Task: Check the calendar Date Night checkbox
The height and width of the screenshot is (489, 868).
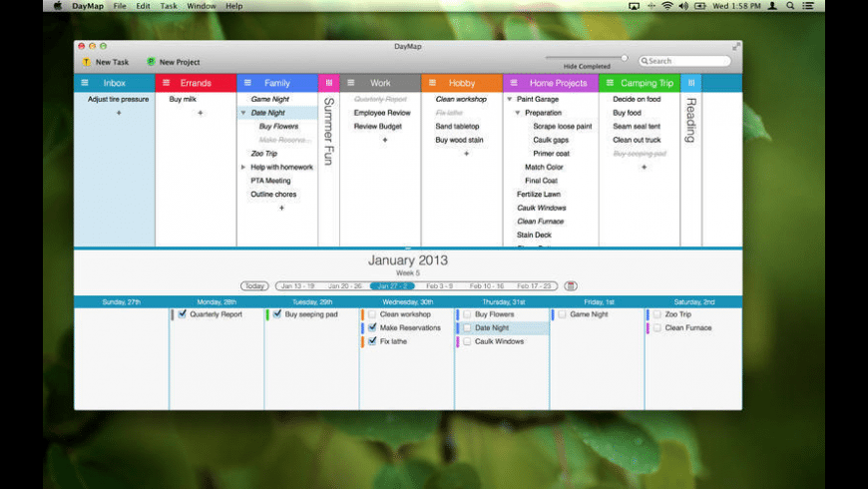Action: click(467, 328)
